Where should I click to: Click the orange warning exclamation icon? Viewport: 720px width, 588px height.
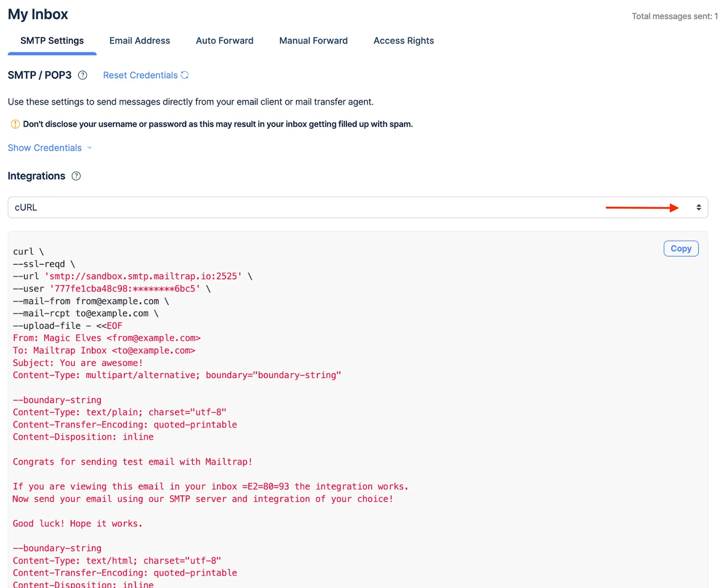15,124
